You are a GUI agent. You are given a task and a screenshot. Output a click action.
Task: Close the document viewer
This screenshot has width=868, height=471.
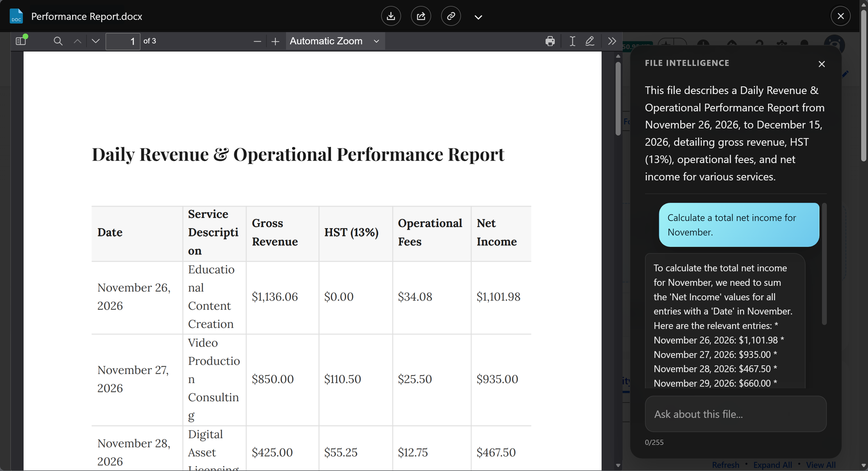840,16
